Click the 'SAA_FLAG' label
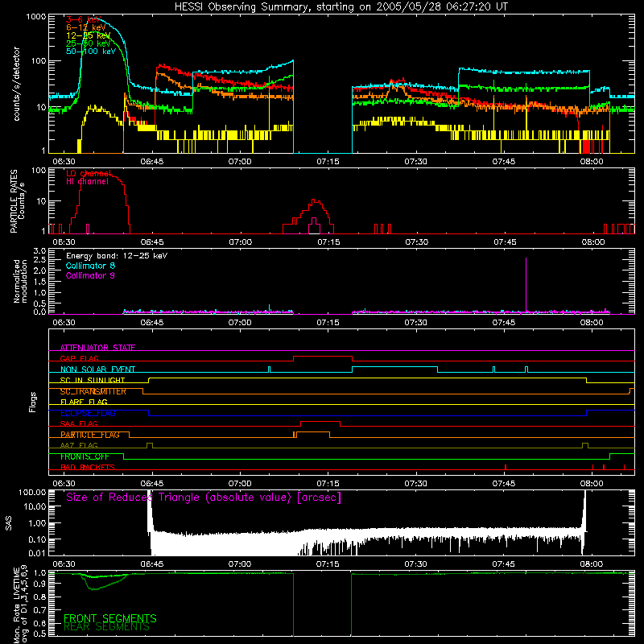Screen dimensions: 644x644 coord(79,424)
